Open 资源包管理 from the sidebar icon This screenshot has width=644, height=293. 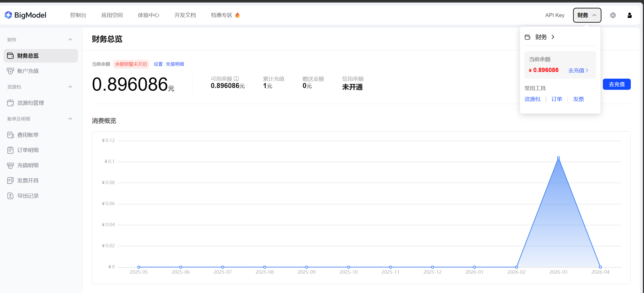10,103
